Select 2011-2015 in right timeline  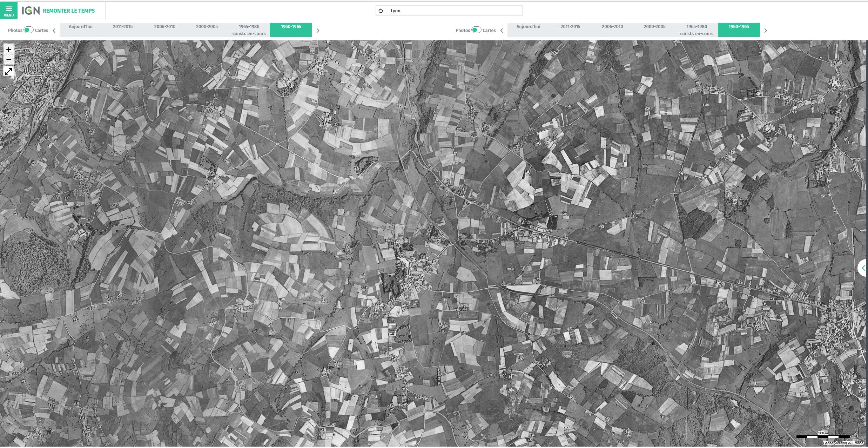570,27
